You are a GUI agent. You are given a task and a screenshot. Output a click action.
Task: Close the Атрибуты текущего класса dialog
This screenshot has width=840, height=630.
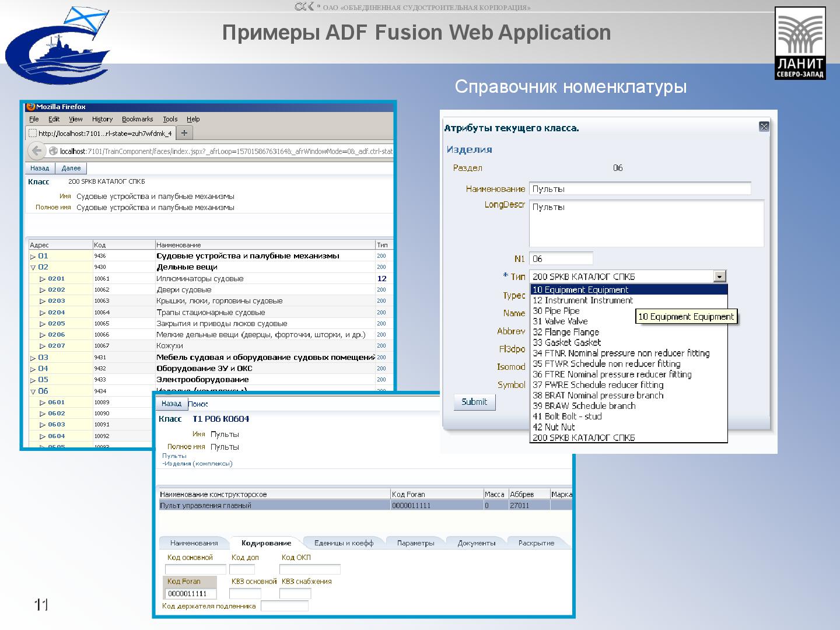pyautogui.click(x=764, y=127)
